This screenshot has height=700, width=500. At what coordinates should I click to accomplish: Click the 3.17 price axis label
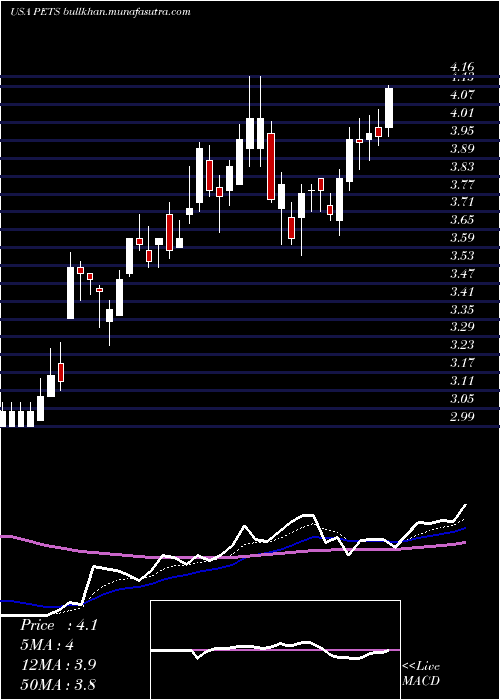point(462,362)
